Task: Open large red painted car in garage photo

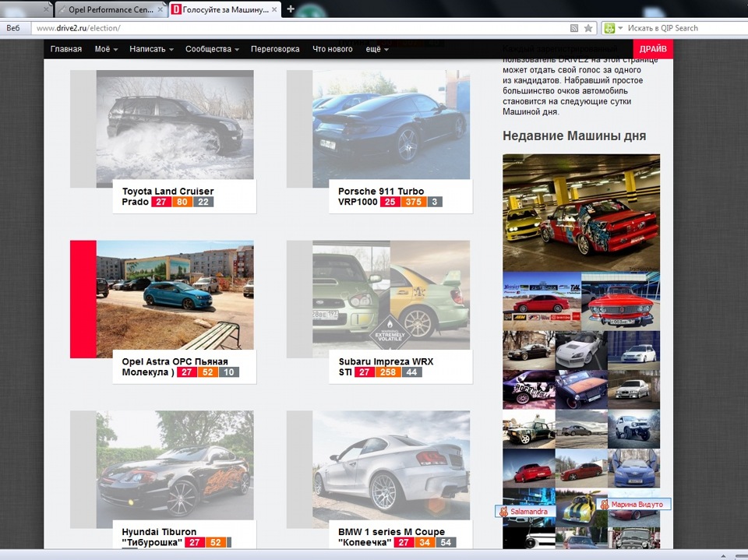Action: (x=581, y=213)
